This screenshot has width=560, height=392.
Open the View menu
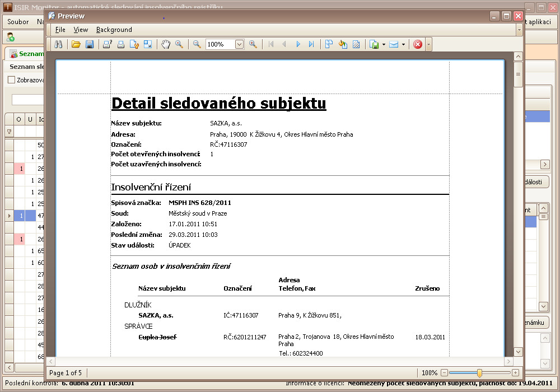pyautogui.click(x=81, y=30)
